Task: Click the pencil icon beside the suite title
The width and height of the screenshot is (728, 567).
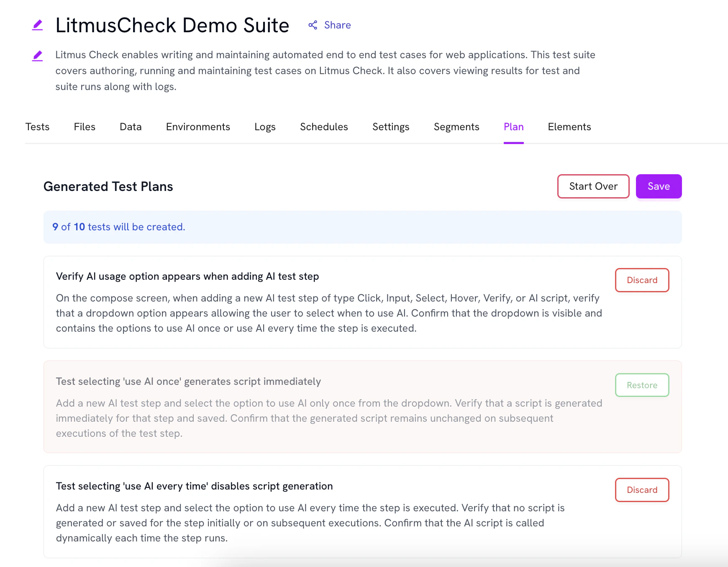Action: (38, 25)
